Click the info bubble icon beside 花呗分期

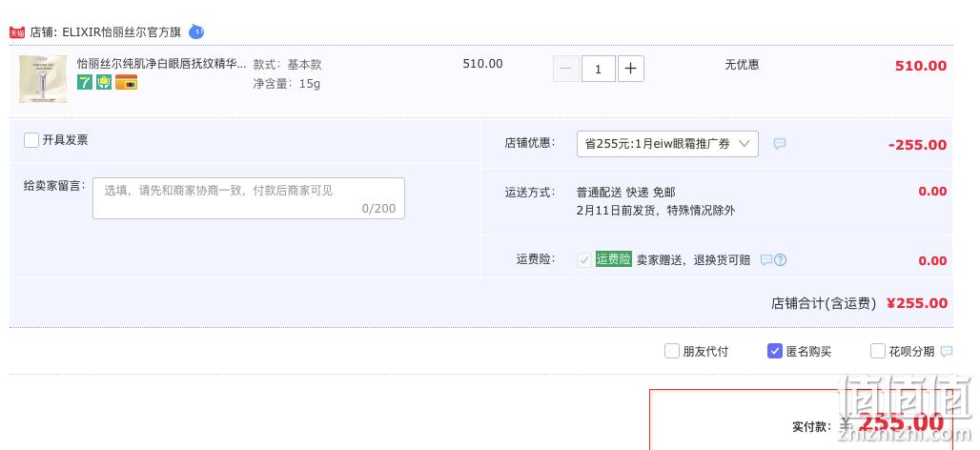click(x=947, y=351)
